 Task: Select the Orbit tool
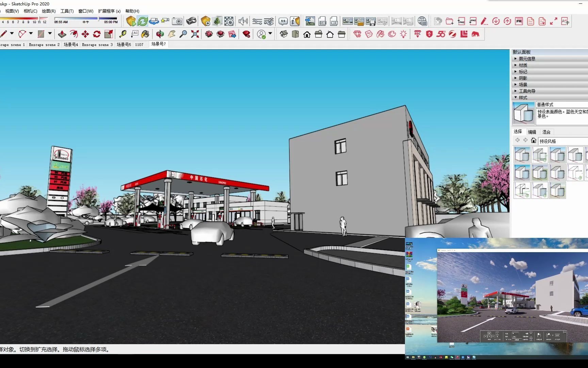[160, 34]
